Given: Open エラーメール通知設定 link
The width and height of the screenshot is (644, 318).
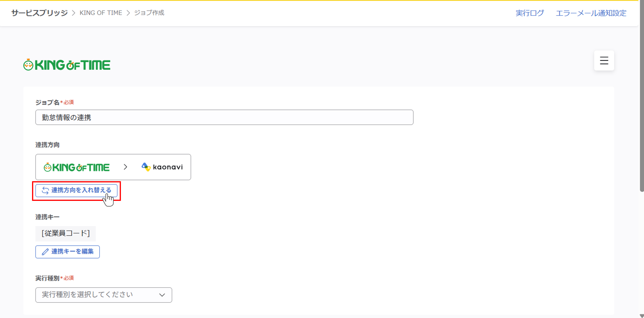Looking at the screenshot, I should (x=591, y=13).
